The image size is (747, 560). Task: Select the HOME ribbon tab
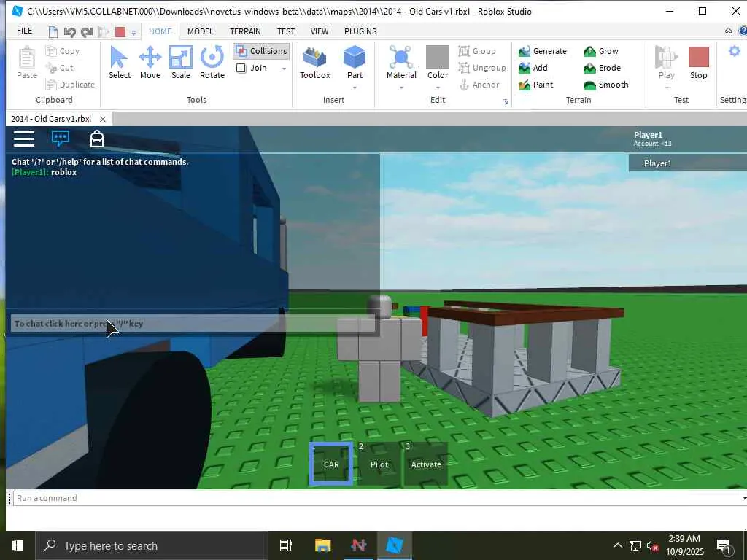(160, 31)
